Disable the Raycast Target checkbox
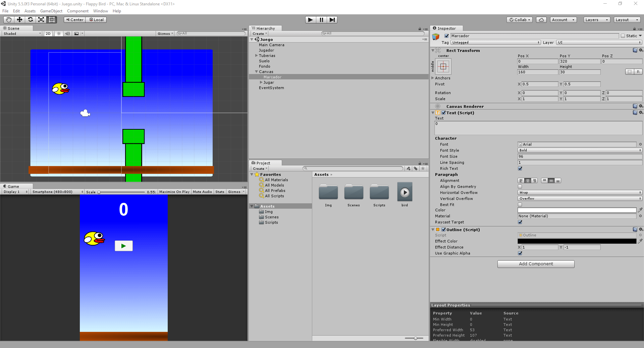644x348 pixels. (x=520, y=222)
